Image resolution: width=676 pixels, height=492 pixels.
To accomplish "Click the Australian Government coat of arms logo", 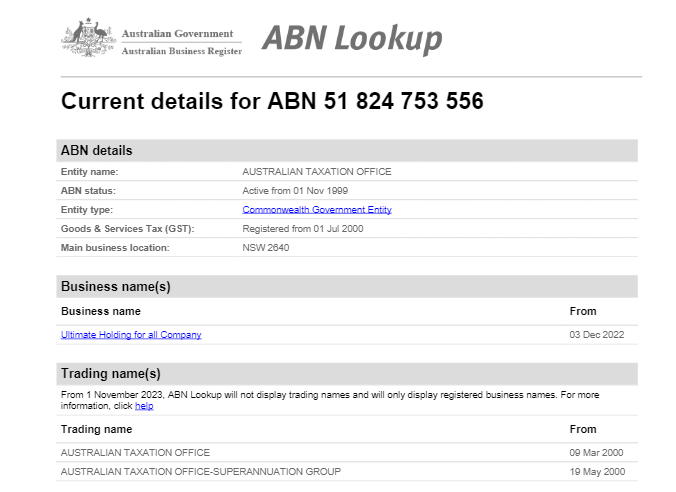I will pyautogui.click(x=89, y=38).
